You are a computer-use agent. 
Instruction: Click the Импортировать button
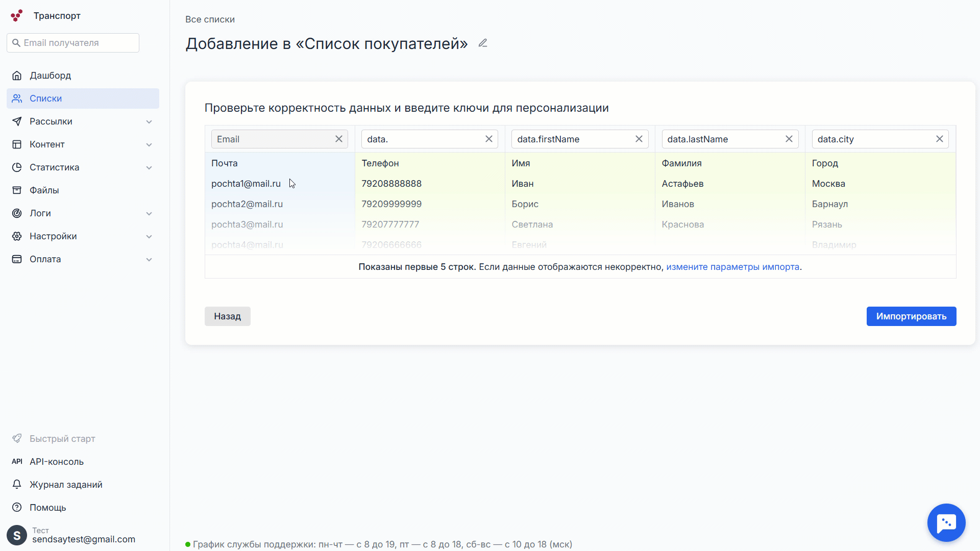tap(911, 316)
